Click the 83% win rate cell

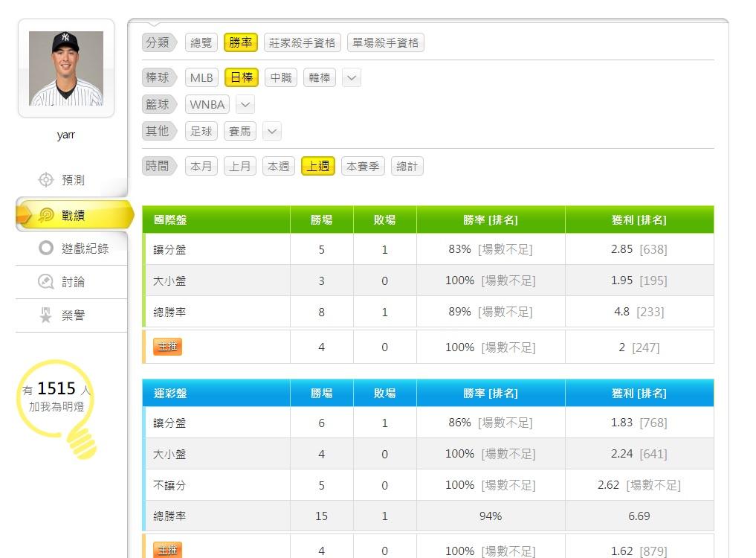pos(491,249)
